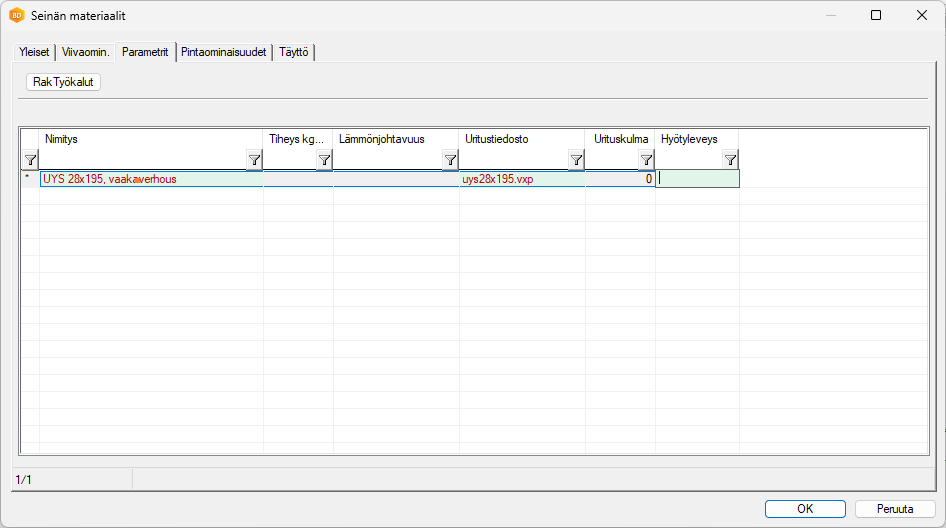Click the row selector filter icon
946x528 pixels.
pyautogui.click(x=30, y=160)
